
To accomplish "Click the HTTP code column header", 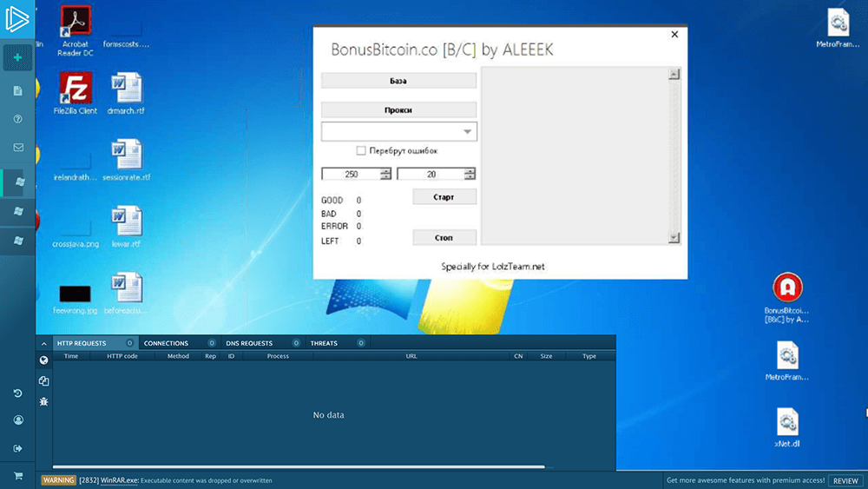I will pos(122,356).
